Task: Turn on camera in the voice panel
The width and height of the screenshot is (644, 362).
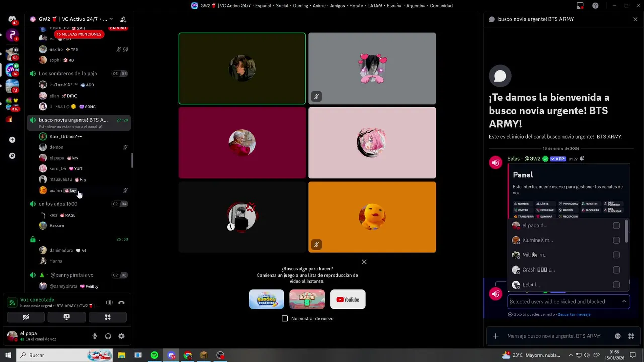Action: (x=26, y=317)
